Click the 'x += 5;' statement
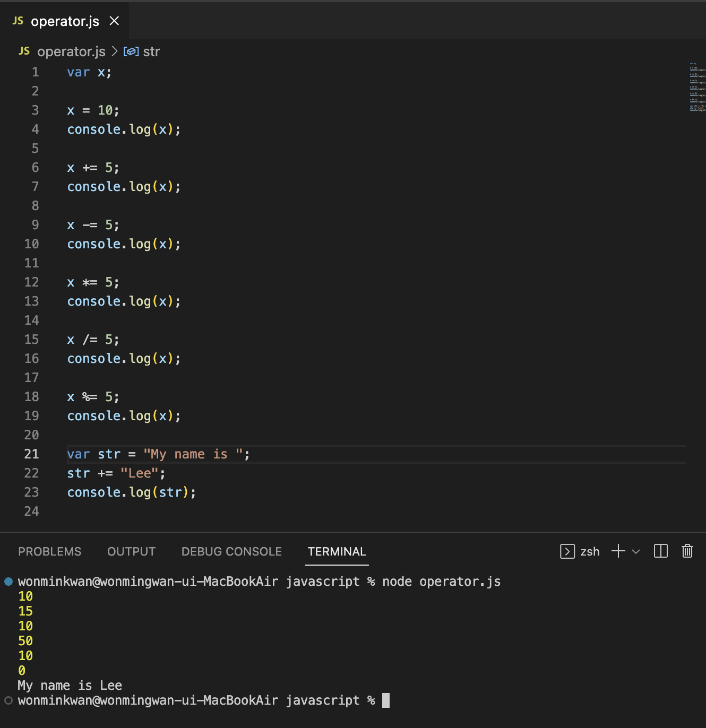Viewport: 706px width, 728px height. coord(93,168)
